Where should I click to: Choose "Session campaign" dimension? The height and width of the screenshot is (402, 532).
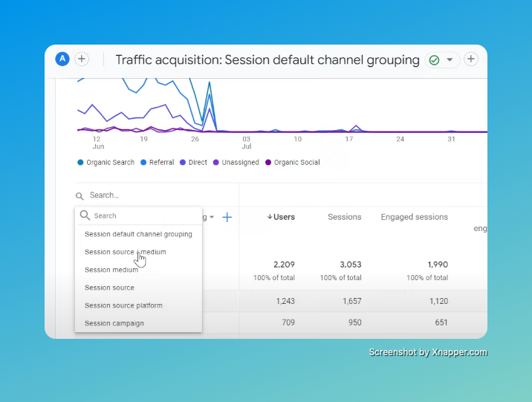point(114,323)
